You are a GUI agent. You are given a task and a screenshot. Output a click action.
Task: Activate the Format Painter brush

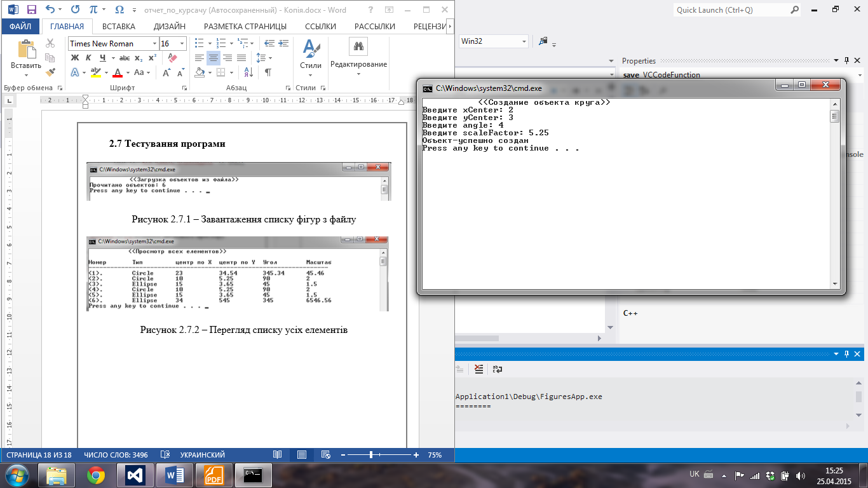[x=51, y=72]
